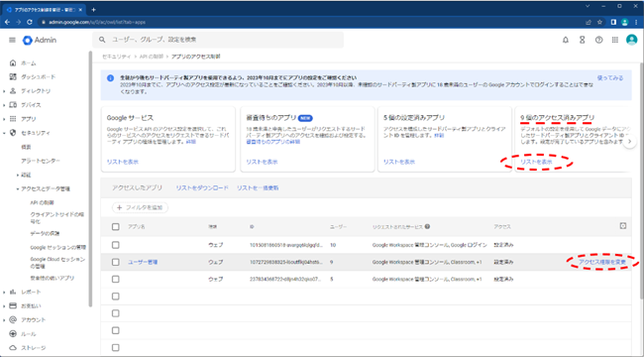Click the apps grid icon in sidebar
The width and height of the screenshot is (644, 357).
click(13, 119)
